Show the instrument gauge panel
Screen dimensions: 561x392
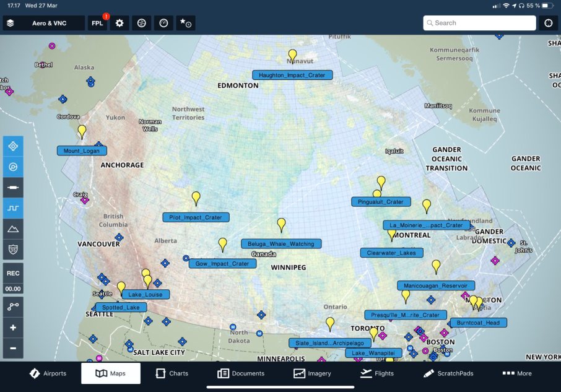pyautogui.click(x=163, y=23)
